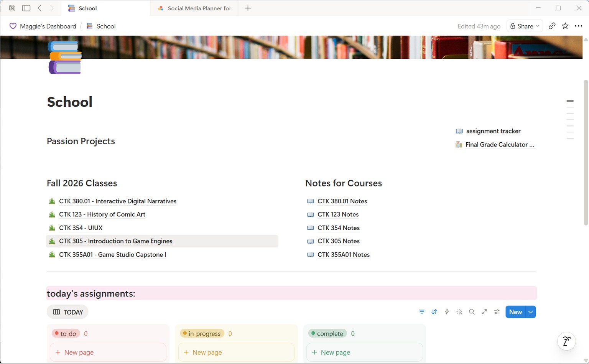This screenshot has width=589, height=364.
Task: Click the library cover image
Action: [x=291, y=47]
